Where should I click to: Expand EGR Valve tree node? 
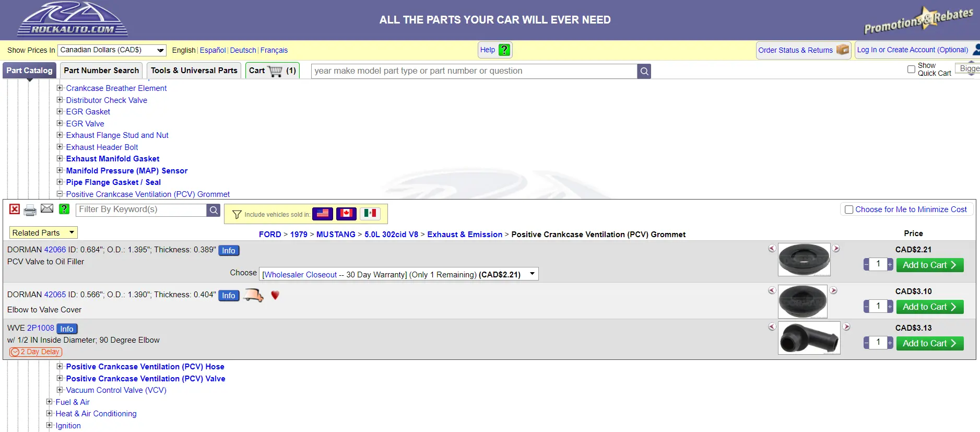(60, 123)
